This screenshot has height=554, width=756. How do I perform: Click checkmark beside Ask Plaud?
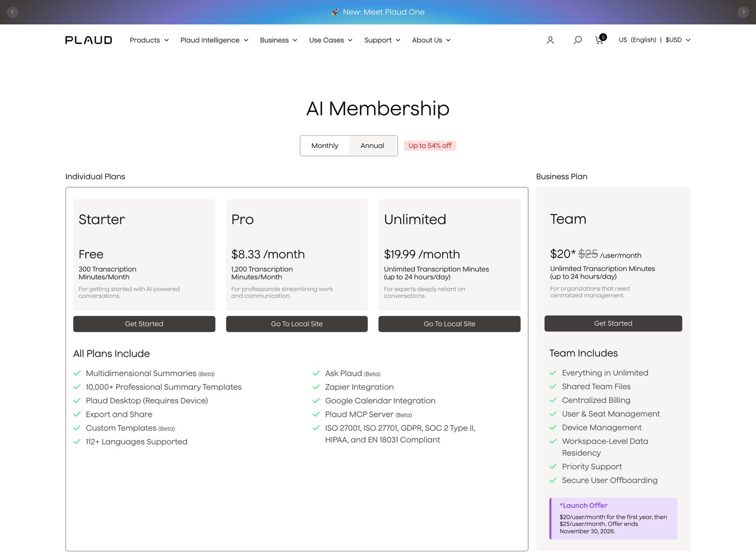tap(316, 373)
